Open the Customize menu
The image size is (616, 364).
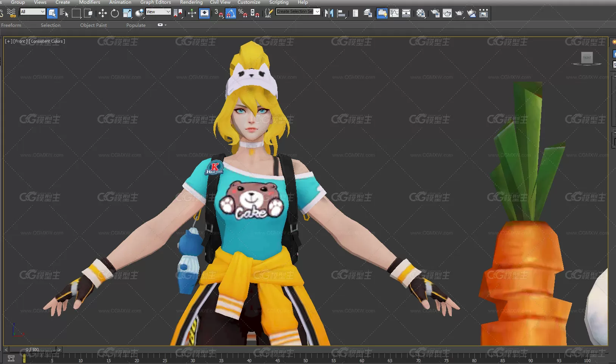pos(249,2)
